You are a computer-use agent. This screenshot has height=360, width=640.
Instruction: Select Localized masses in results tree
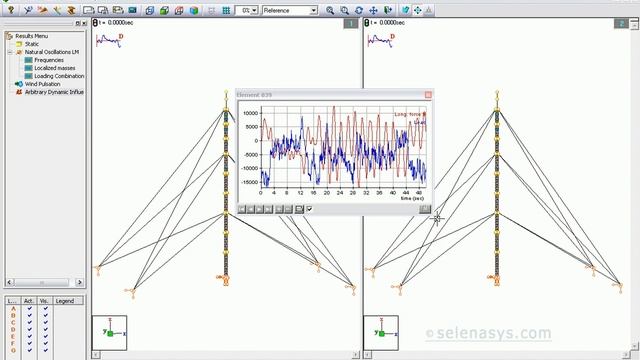[55, 68]
